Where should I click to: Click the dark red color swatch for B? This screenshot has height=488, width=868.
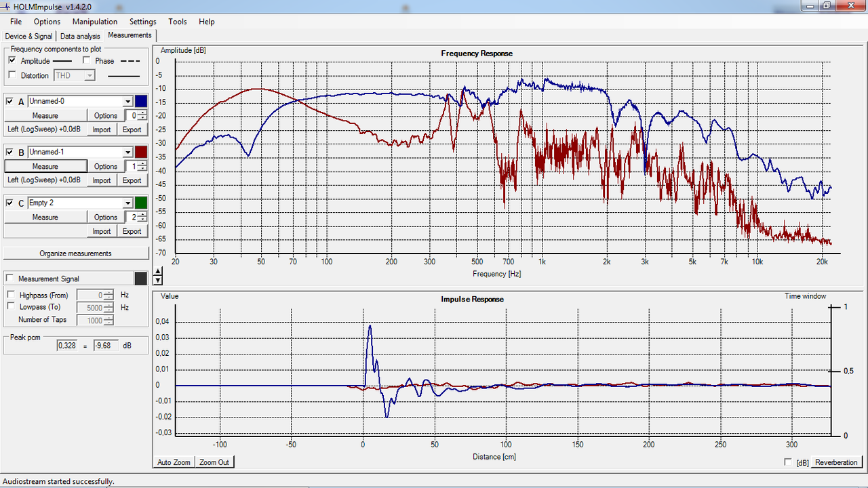141,152
